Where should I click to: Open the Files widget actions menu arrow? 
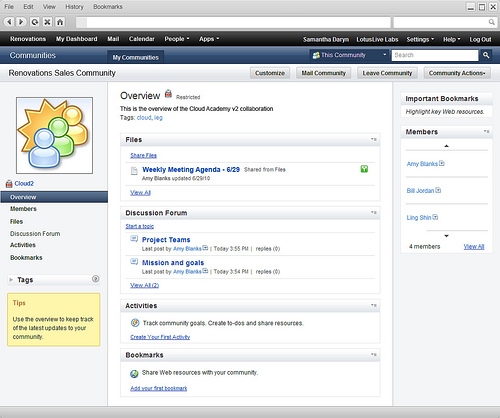[374, 139]
